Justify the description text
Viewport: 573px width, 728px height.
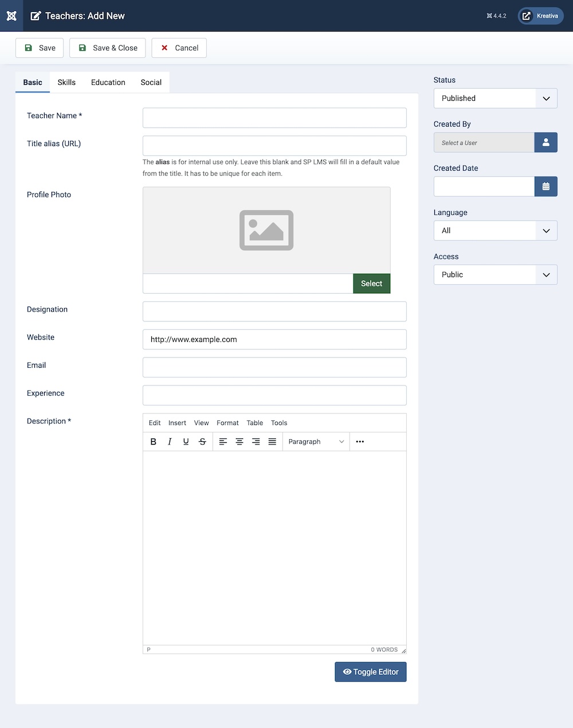click(272, 442)
